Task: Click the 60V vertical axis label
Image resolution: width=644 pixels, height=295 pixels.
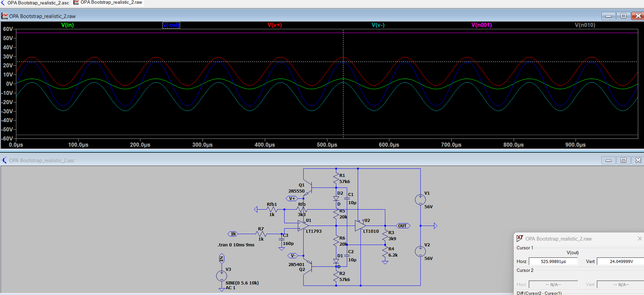Action: (x=8, y=29)
